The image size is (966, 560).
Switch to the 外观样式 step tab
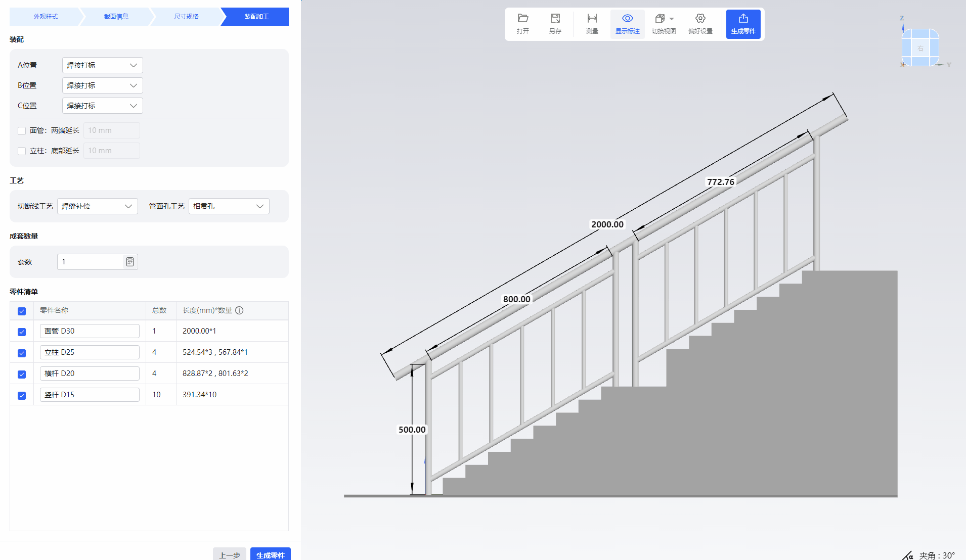[46, 17]
